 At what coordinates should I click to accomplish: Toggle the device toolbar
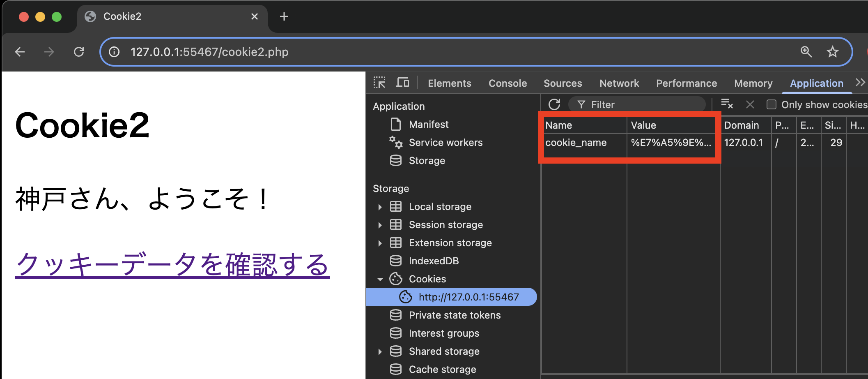[402, 82]
